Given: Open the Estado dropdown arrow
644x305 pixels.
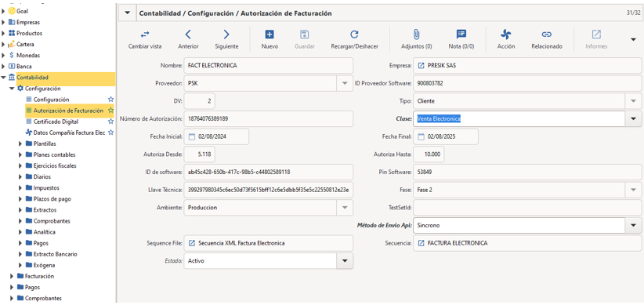Looking at the screenshot, I should point(346,260).
